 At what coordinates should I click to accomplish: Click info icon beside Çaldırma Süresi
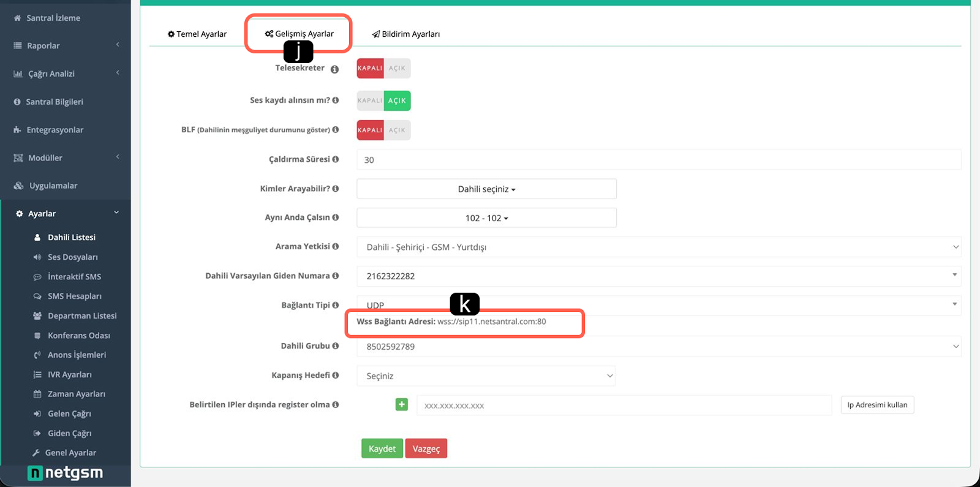(x=336, y=159)
